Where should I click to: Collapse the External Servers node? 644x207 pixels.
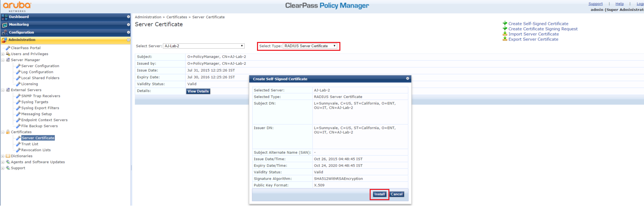(3, 90)
